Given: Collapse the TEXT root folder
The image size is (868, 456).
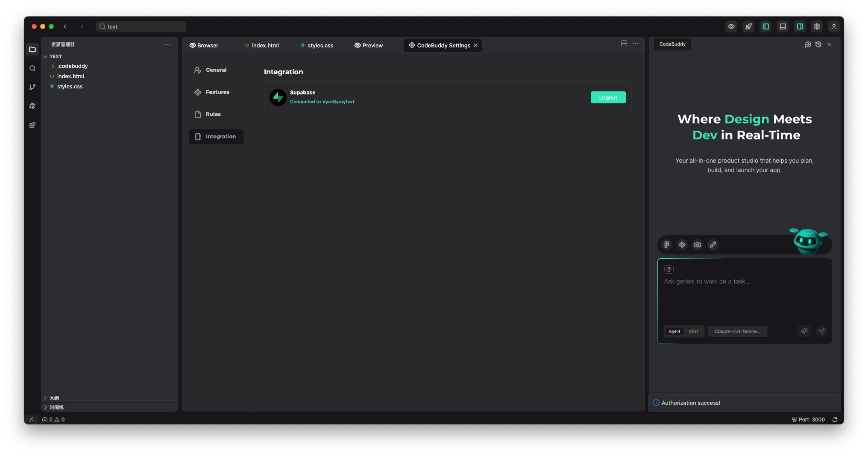Looking at the screenshot, I should [x=45, y=56].
